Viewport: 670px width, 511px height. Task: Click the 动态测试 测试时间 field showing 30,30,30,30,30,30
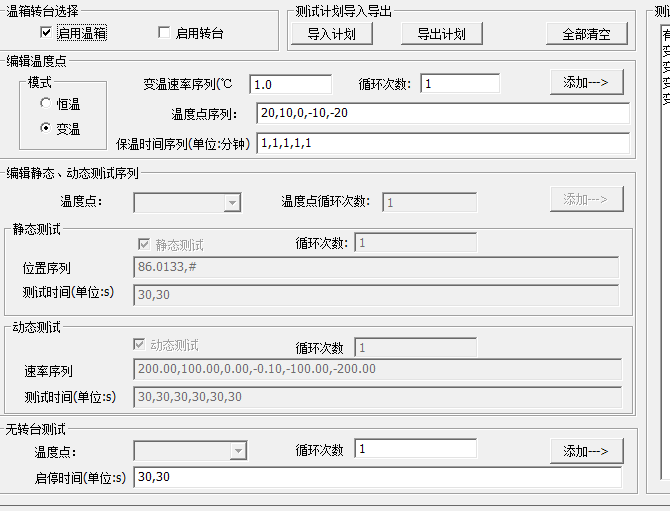pos(378,397)
